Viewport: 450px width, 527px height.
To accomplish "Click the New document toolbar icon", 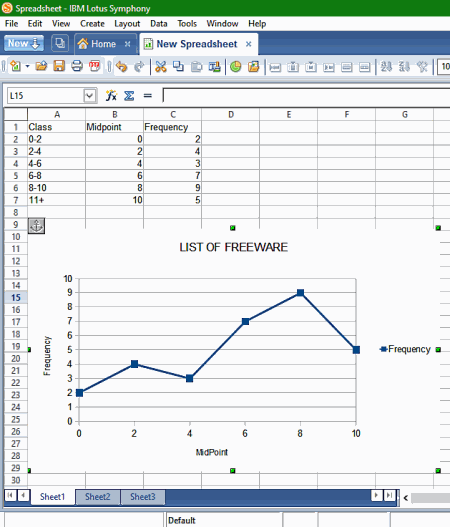I will [15, 66].
